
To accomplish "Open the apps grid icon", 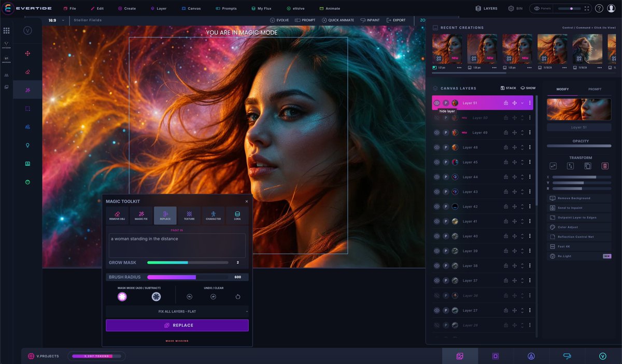I will [6, 31].
